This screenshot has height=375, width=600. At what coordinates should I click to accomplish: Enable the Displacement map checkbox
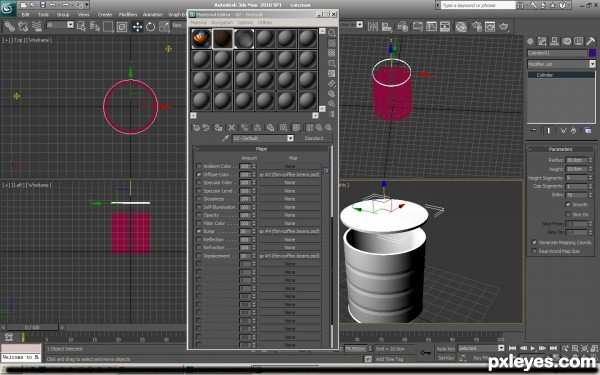coord(199,256)
